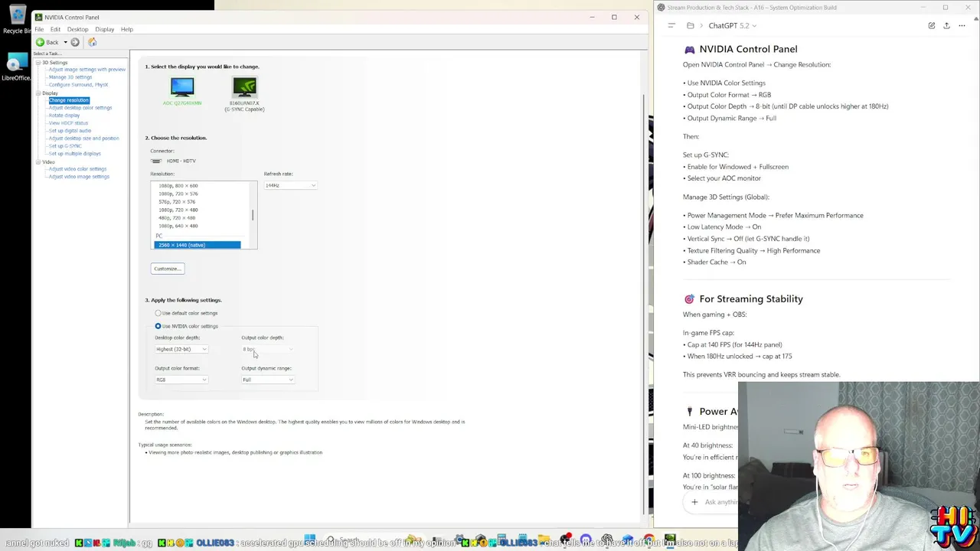The height and width of the screenshot is (551, 980).
Task: Collapse the 3D Settings tree node
Action: 38,62
